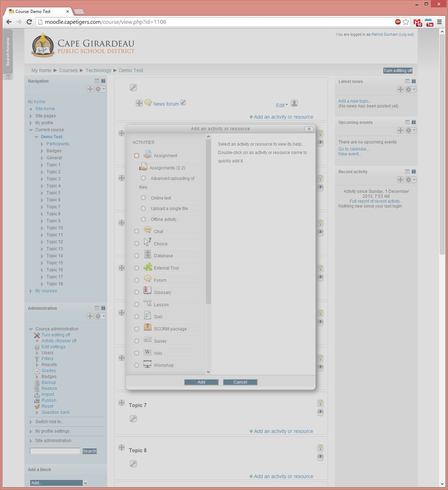Select the Online text radio button
This screenshot has height=490, width=448.
143,198
